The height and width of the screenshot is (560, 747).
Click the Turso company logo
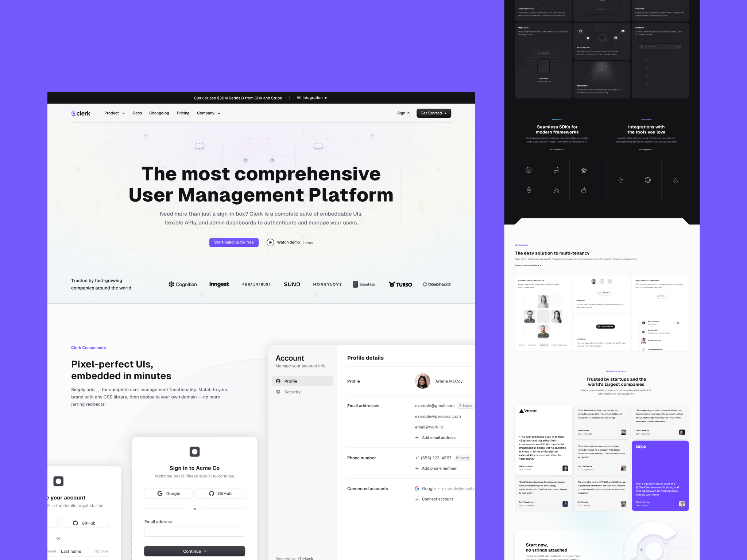pos(400,284)
